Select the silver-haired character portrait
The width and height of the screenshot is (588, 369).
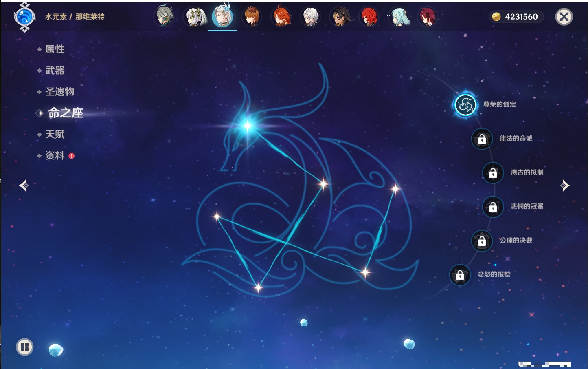point(311,16)
